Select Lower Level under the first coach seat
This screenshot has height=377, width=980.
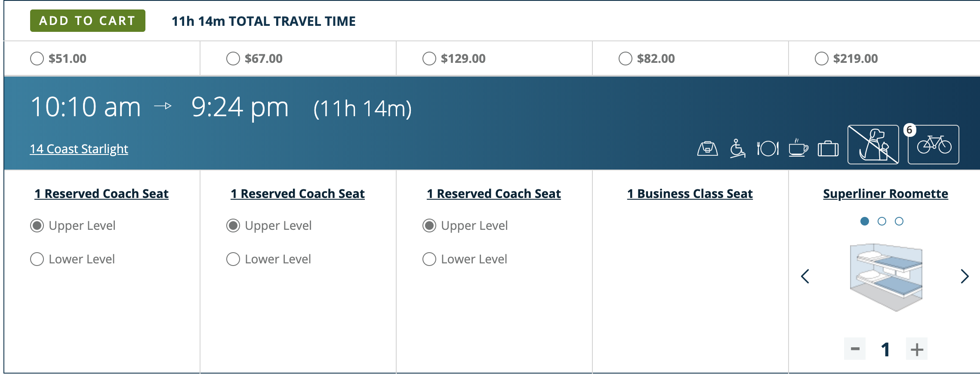pos(37,259)
